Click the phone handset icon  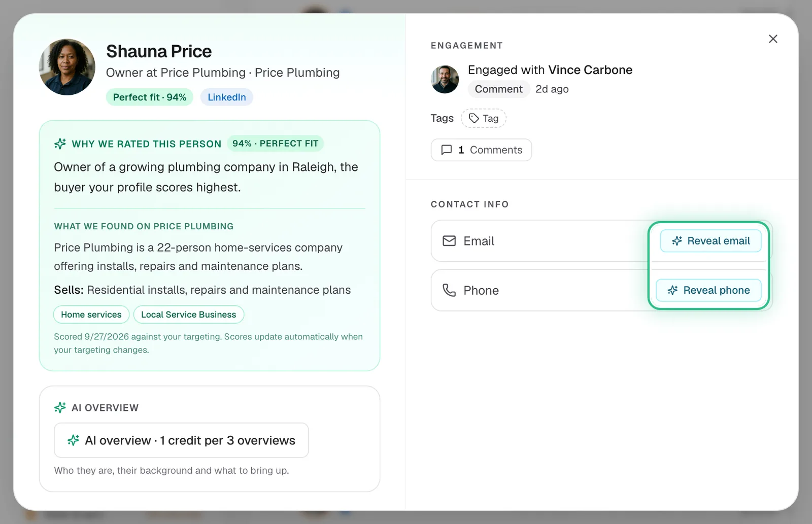point(449,290)
